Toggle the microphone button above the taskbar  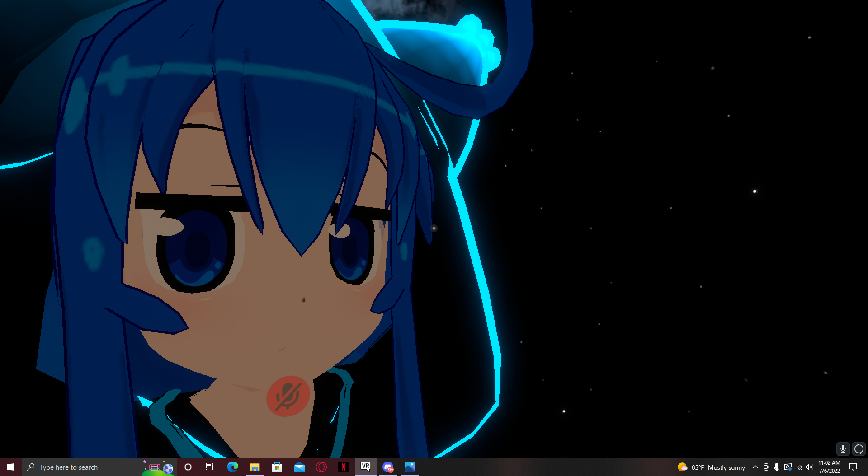tap(843, 449)
